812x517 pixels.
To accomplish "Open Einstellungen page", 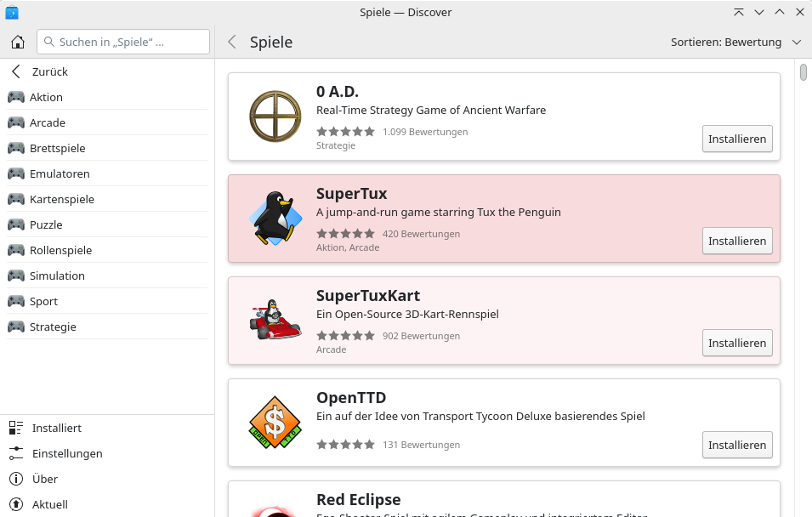I will [107, 453].
